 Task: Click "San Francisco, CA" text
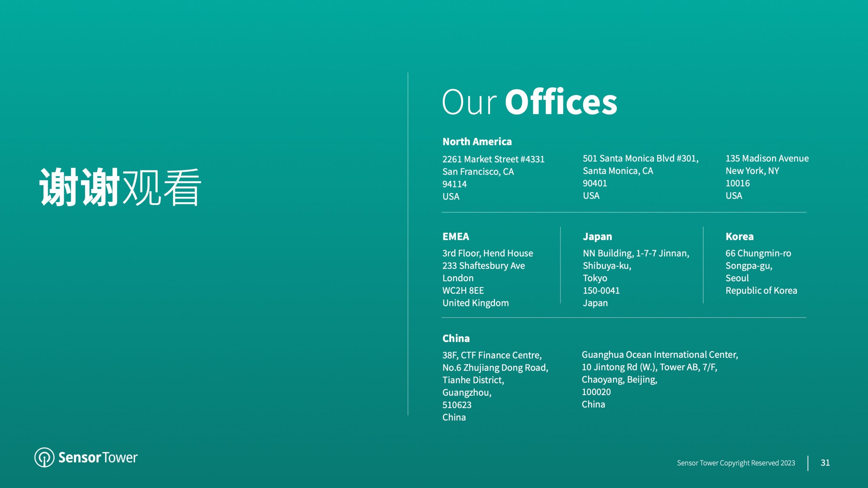pos(478,171)
